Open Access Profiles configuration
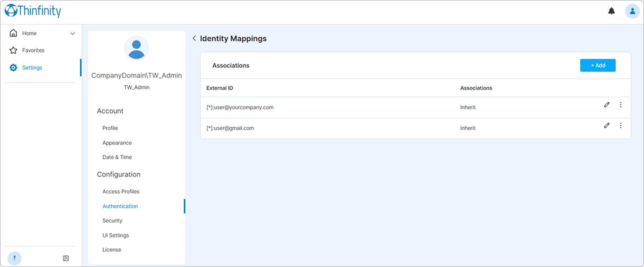644x267 pixels. click(x=121, y=191)
